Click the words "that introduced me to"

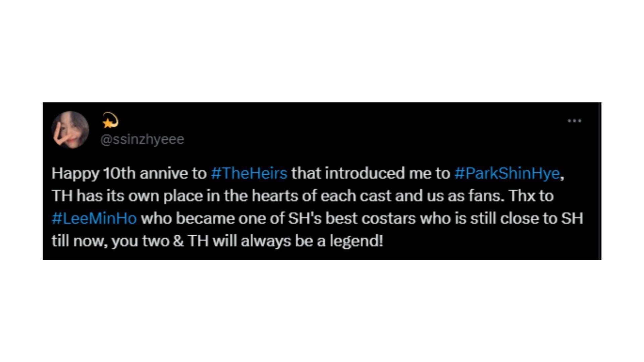tap(370, 173)
